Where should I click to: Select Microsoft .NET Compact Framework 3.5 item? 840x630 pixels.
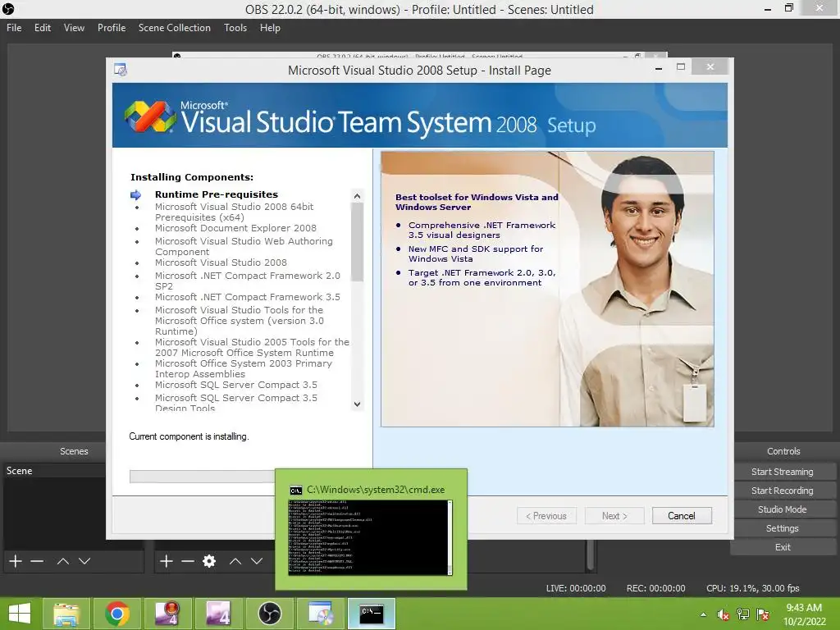[248, 297]
